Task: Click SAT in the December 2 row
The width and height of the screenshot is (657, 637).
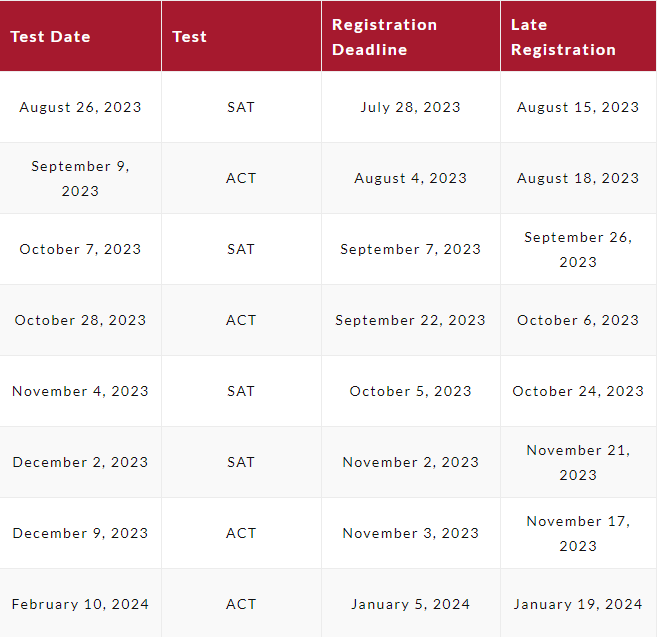Action: pos(241,462)
